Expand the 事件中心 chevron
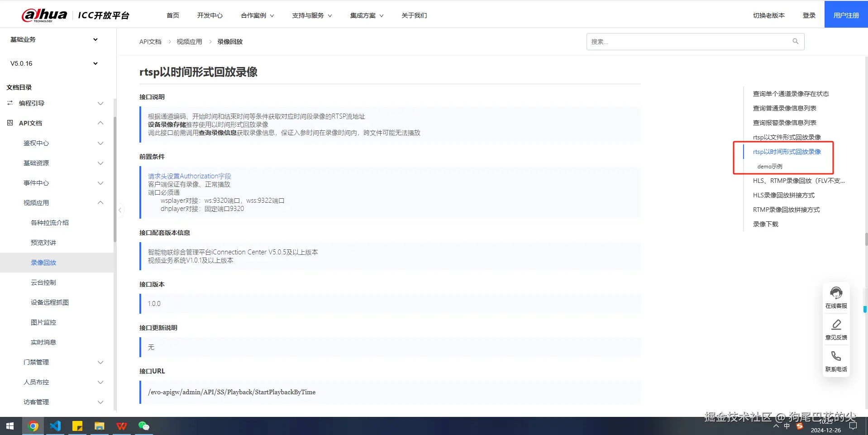 pos(100,183)
